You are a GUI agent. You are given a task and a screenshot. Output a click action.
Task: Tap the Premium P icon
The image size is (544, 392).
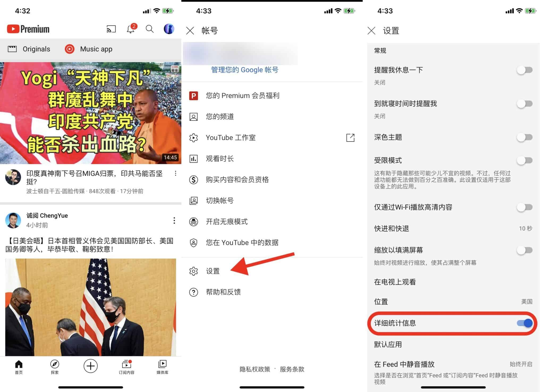click(x=194, y=96)
